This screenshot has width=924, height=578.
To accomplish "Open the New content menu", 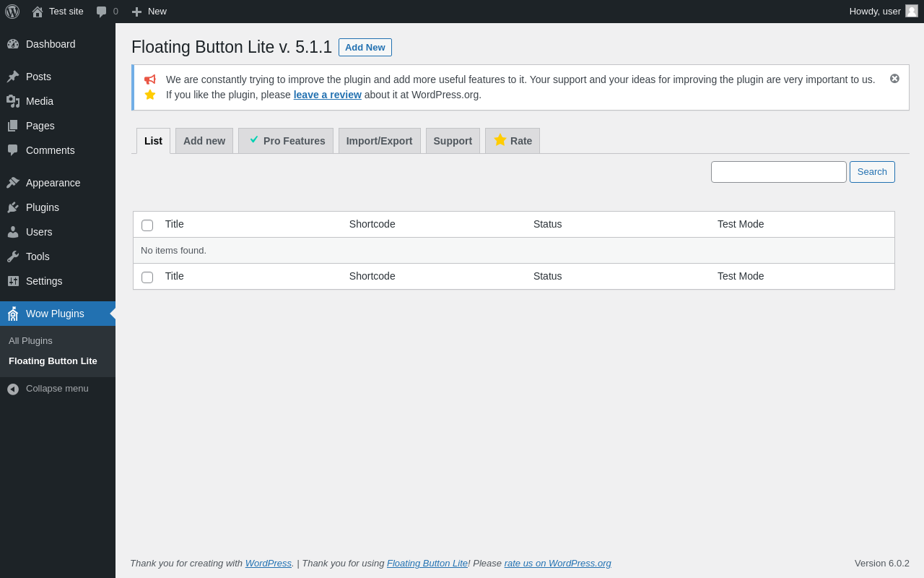I will [x=149, y=12].
